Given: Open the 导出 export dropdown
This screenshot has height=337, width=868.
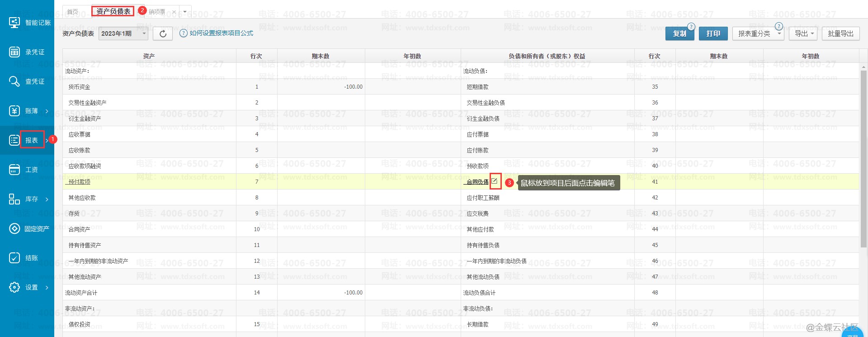Looking at the screenshot, I should pyautogui.click(x=804, y=33).
